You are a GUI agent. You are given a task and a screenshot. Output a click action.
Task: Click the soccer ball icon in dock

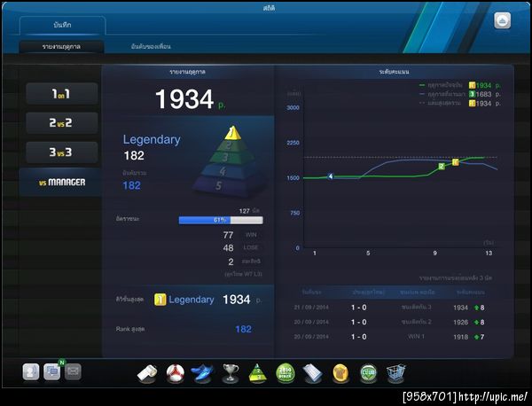point(176,373)
